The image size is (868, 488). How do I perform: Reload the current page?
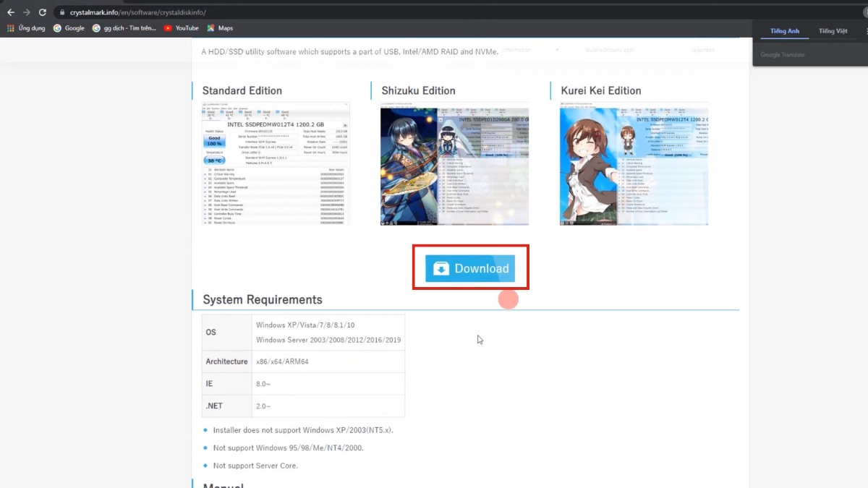(x=43, y=12)
